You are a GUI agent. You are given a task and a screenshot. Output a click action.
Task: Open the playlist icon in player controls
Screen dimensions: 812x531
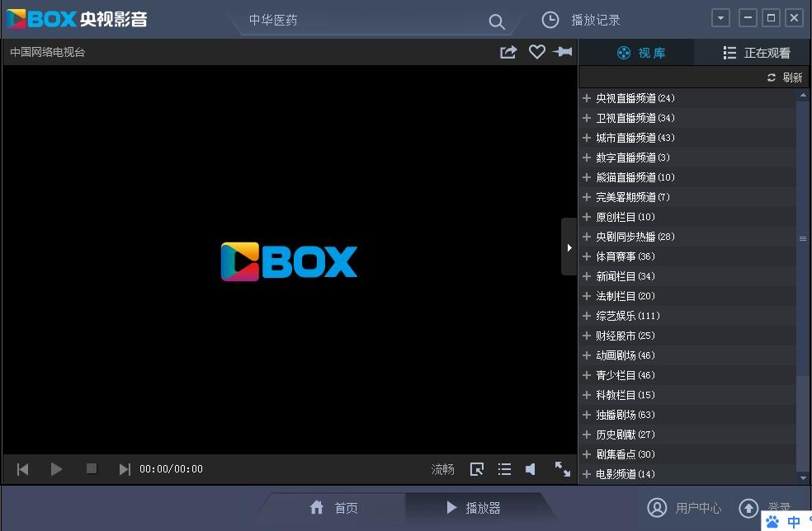[x=504, y=468]
